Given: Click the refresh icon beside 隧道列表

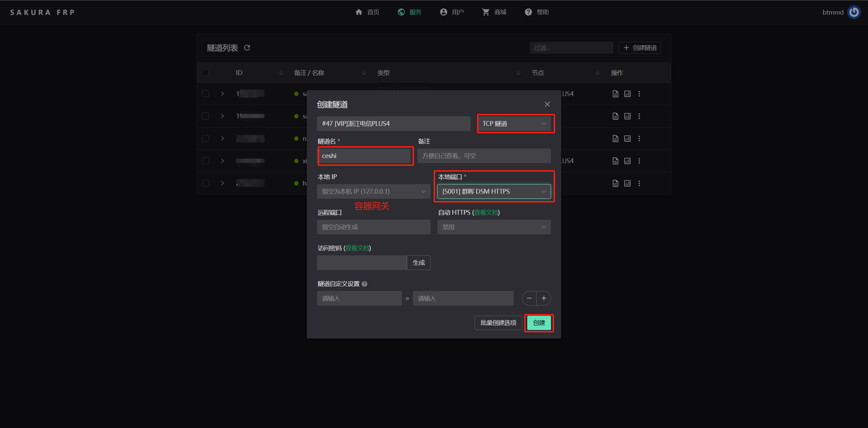Looking at the screenshot, I should point(247,48).
